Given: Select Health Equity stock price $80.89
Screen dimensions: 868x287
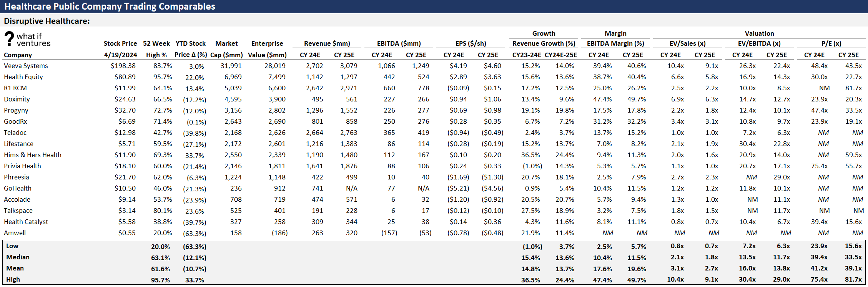Looking at the screenshot, I should pyautogui.click(x=125, y=77).
